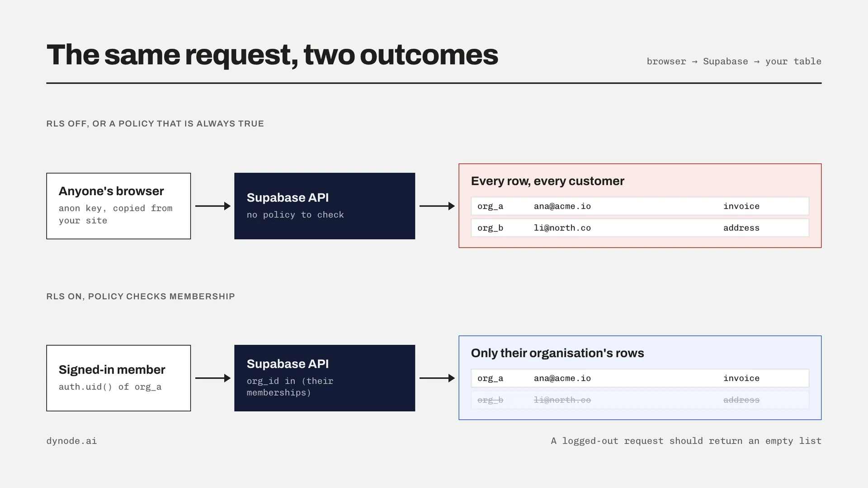Click the "Anyone's browser" box heading
868x488 pixels.
(x=111, y=191)
